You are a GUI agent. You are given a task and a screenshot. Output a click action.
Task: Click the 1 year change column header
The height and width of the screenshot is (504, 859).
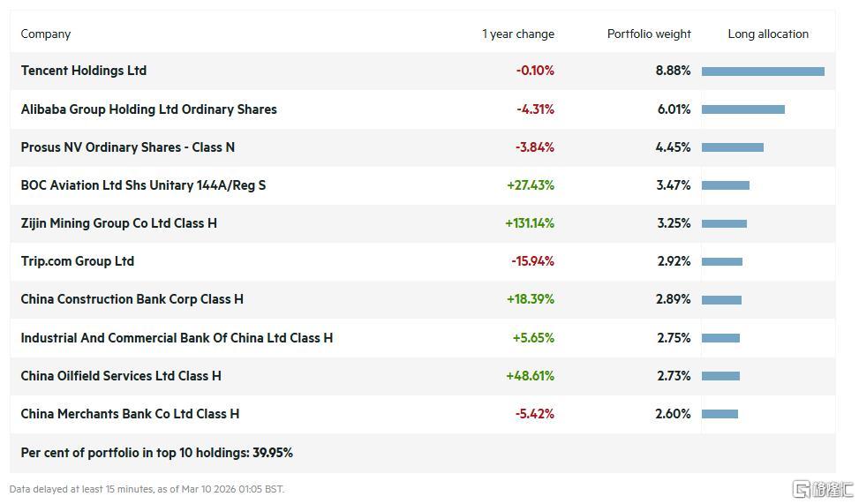[518, 34]
